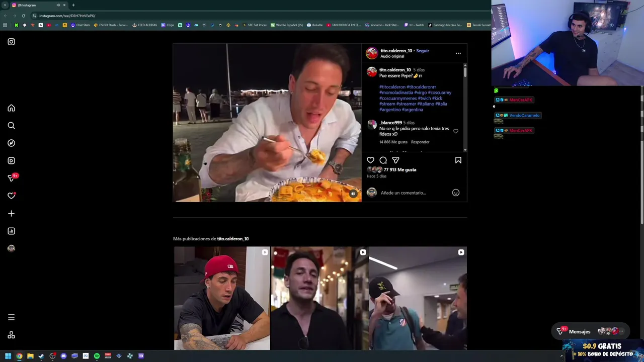Viewport: 644px width, 362px height.
Task: Go to Instagram Home in the sidebar
Action: click(11, 108)
